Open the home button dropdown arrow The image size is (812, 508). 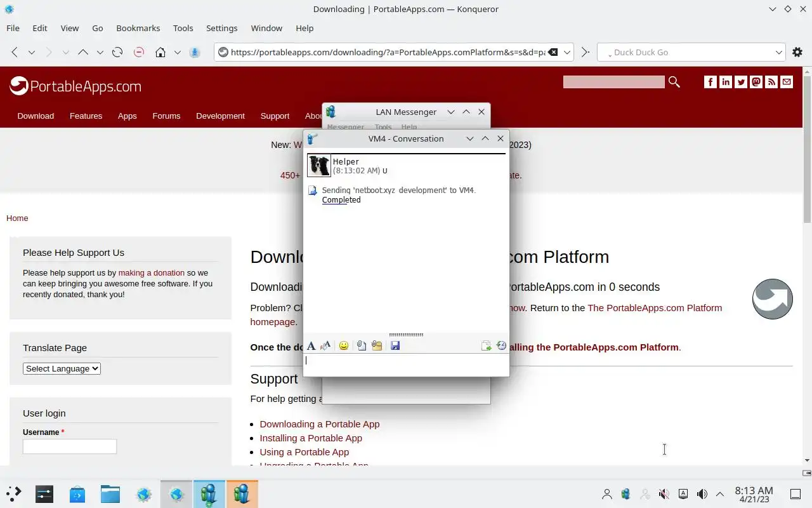tap(178, 52)
